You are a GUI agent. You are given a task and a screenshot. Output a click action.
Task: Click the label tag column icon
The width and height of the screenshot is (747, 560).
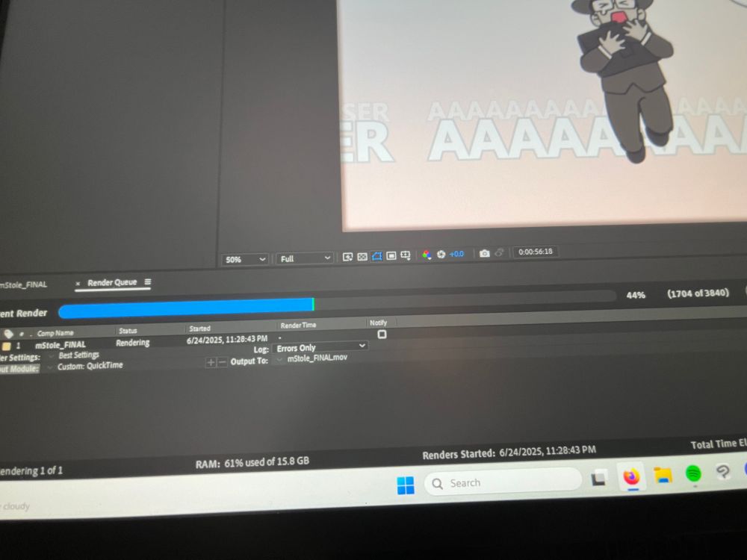[x=8, y=334]
